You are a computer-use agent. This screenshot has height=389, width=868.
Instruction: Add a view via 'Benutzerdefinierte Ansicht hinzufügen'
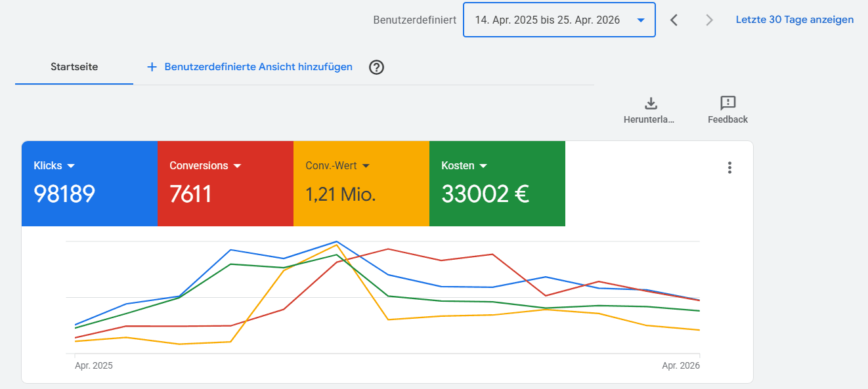250,67
